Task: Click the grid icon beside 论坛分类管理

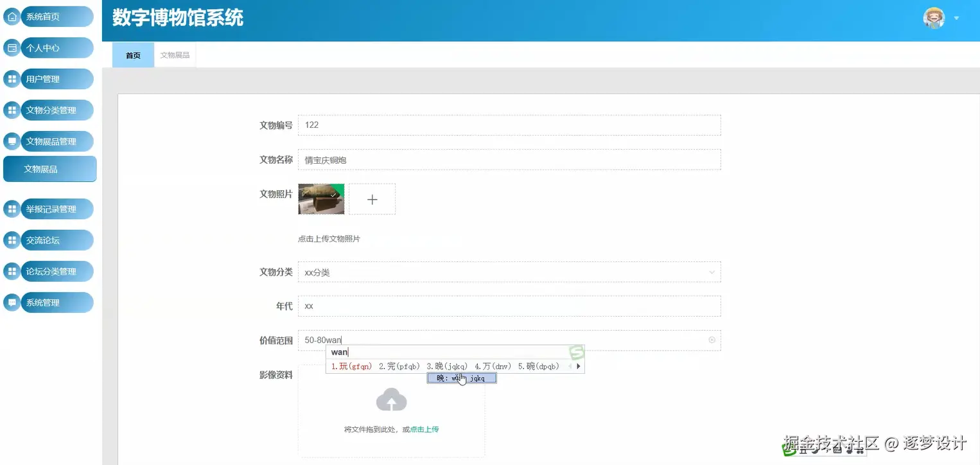Action: click(12, 271)
